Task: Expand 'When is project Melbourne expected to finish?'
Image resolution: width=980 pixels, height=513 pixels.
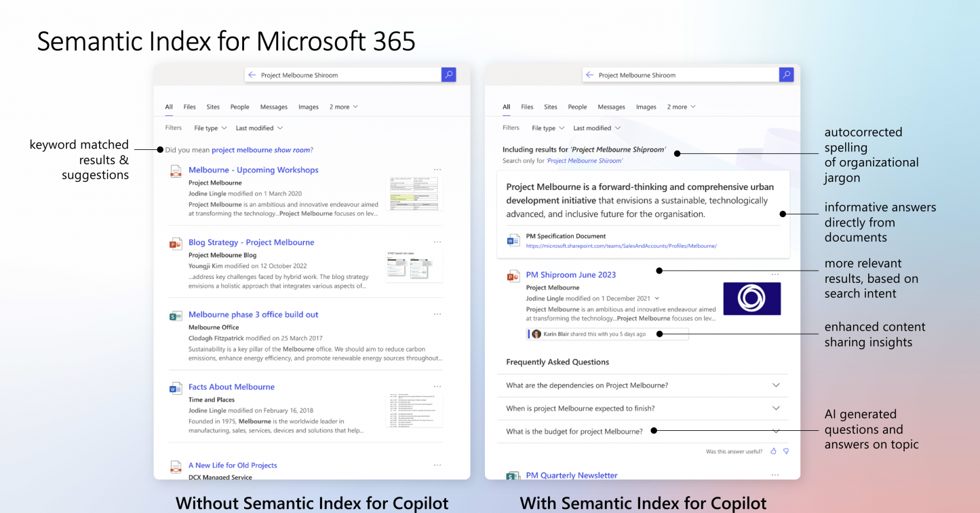Action: click(x=776, y=408)
